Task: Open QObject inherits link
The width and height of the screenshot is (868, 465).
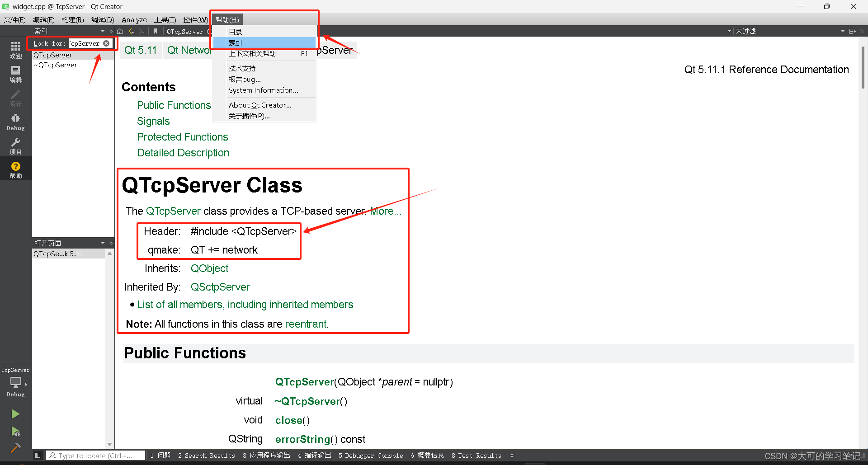Action: tap(209, 268)
